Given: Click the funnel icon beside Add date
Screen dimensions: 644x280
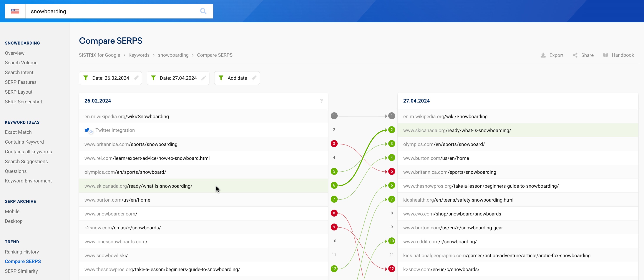Looking at the screenshot, I should 221,78.
